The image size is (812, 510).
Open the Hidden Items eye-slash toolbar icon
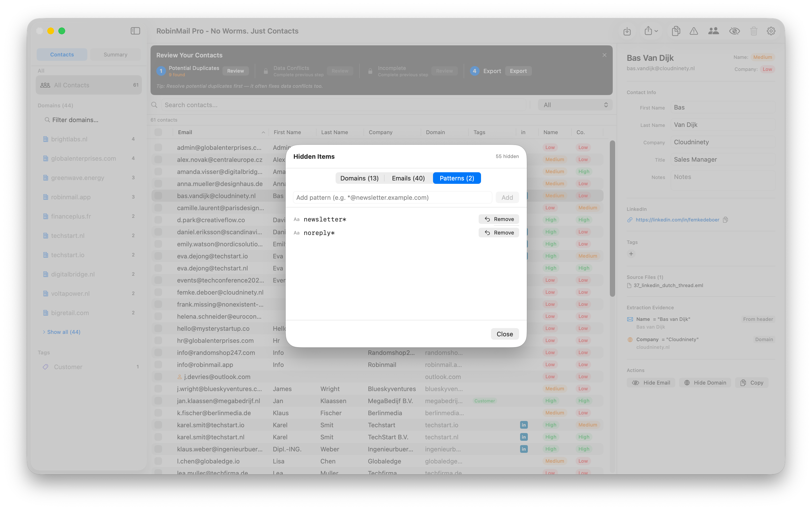735,31
